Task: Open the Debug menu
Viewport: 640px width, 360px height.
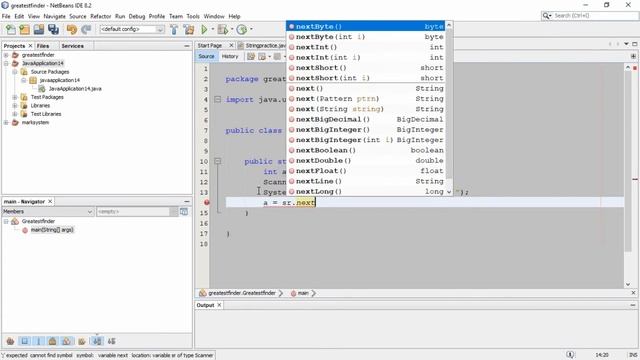Action: [137, 16]
